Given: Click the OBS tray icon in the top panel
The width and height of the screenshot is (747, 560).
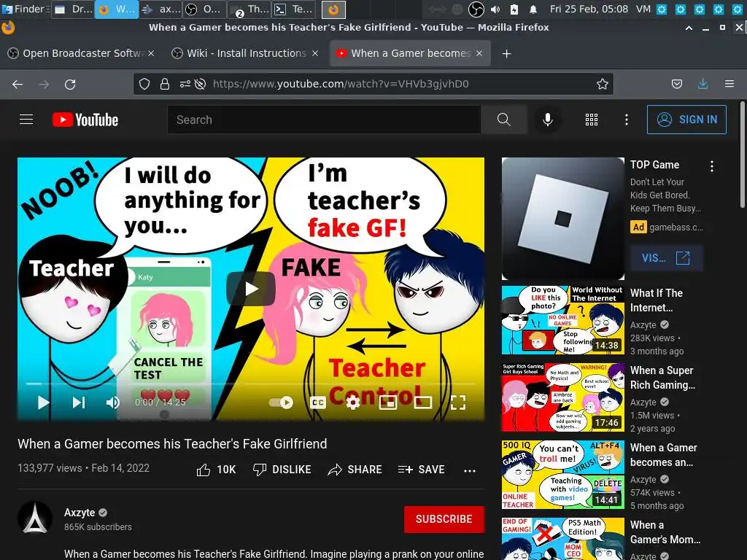Looking at the screenshot, I should pyautogui.click(x=476, y=9).
